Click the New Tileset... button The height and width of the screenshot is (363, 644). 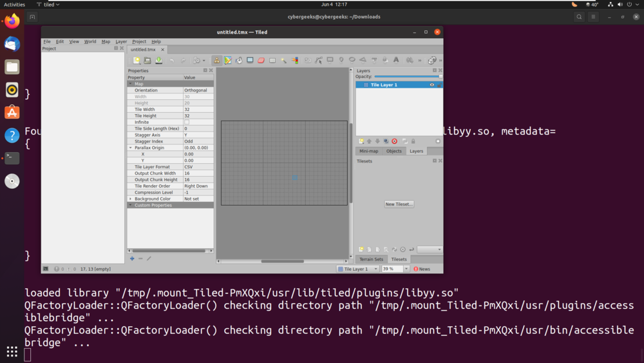pyautogui.click(x=399, y=204)
